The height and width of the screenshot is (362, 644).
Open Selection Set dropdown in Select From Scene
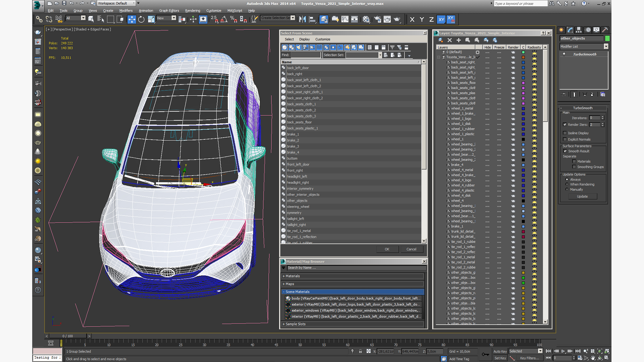[364, 55]
